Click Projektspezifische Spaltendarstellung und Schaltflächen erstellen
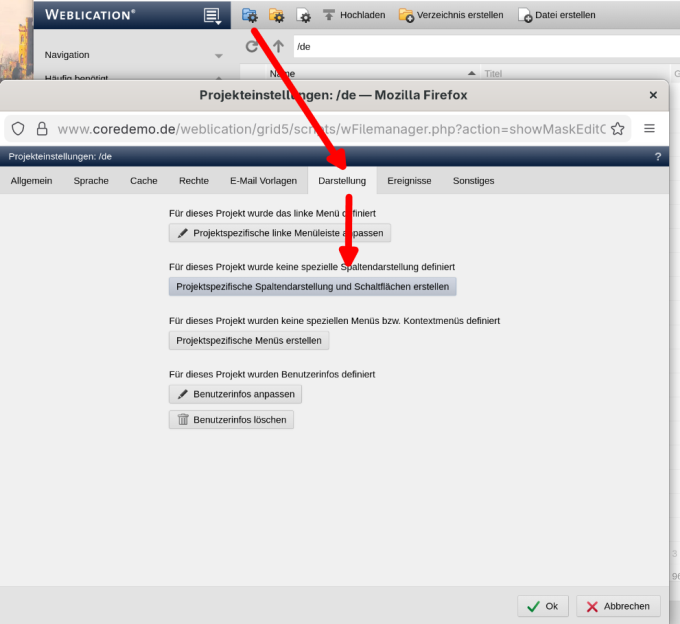The width and height of the screenshot is (680, 624). click(x=312, y=287)
